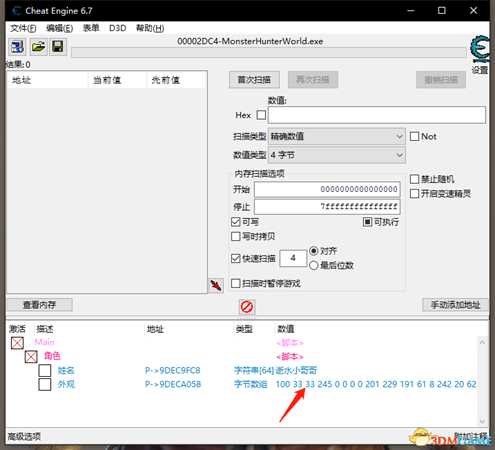
Task: Open the 数值类型 value type dropdown
Action: pos(337,155)
